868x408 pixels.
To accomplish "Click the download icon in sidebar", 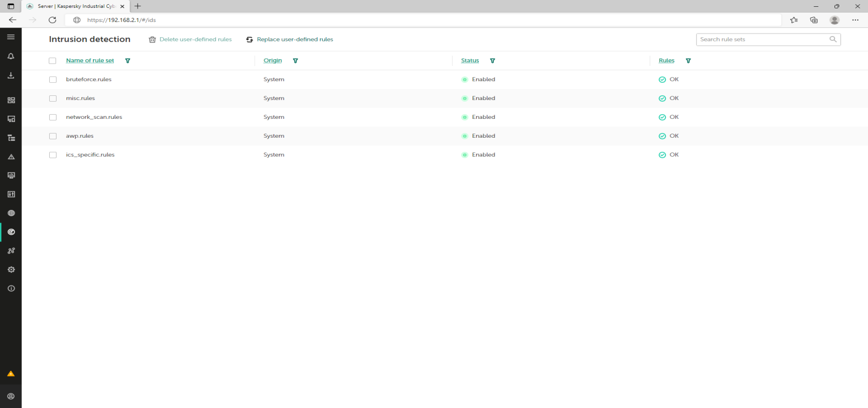I will pyautogui.click(x=10, y=75).
